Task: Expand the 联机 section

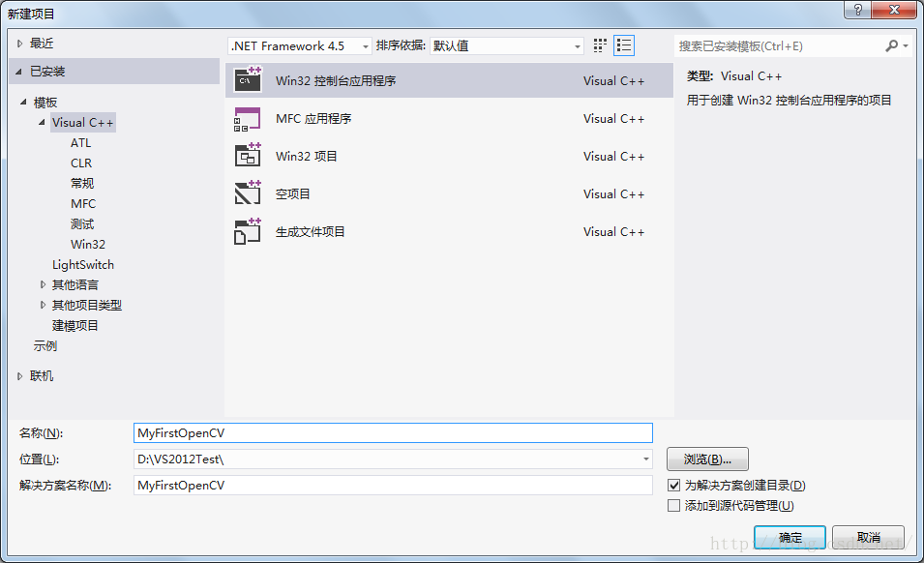Action: [19, 376]
